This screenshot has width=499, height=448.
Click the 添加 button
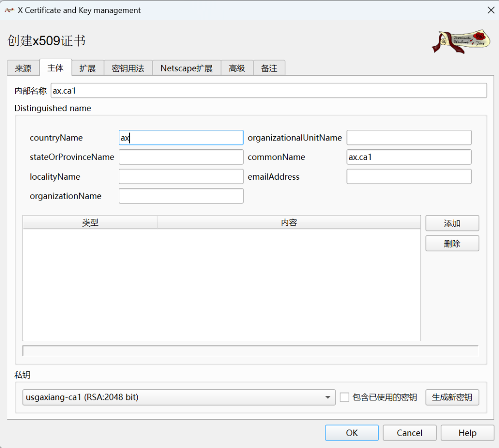pos(452,224)
